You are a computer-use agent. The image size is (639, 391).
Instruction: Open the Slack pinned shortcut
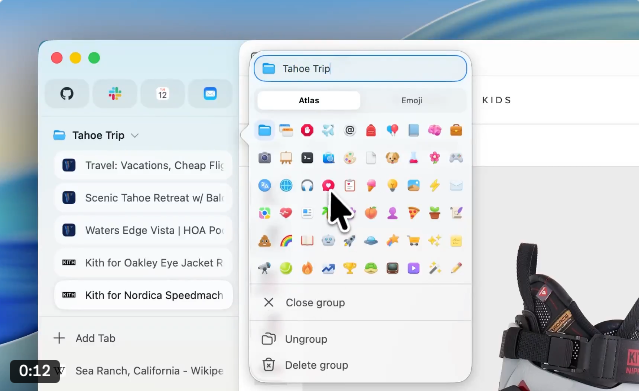(x=115, y=94)
